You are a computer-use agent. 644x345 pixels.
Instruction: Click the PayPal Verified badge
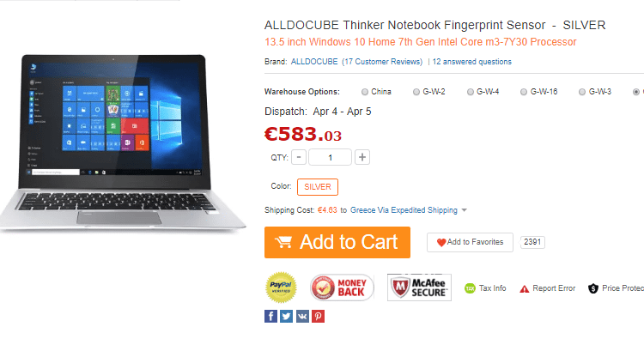pyautogui.click(x=281, y=287)
